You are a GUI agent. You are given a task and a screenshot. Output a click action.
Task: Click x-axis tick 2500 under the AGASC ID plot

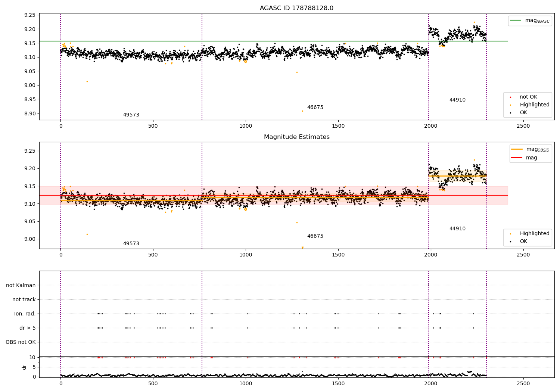(523, 126)
